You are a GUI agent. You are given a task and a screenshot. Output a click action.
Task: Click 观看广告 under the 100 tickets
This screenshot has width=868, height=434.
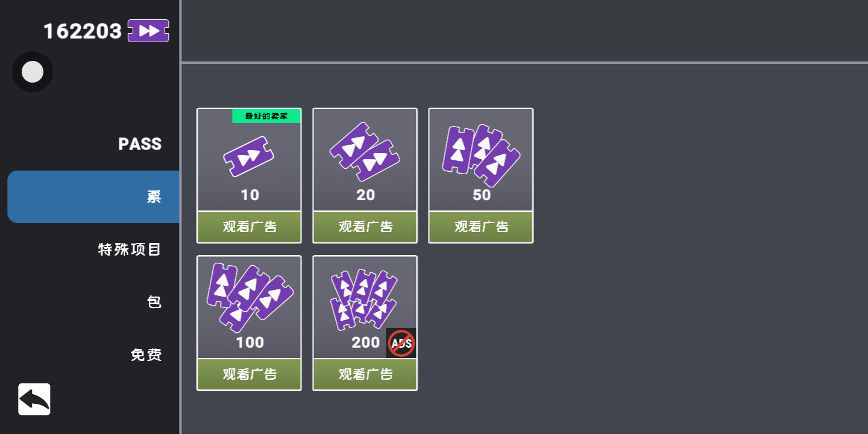point(249,374)
